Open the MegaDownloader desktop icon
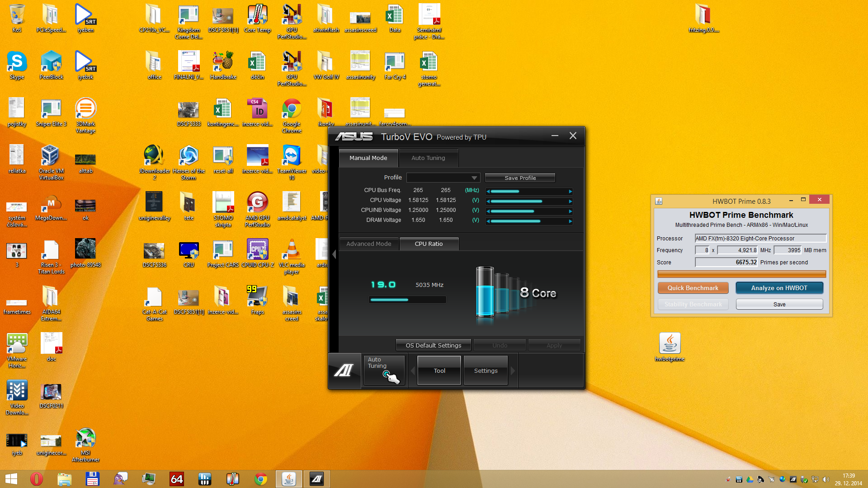The width and height of the screenshot is (868, 488). tap(51, 206)
